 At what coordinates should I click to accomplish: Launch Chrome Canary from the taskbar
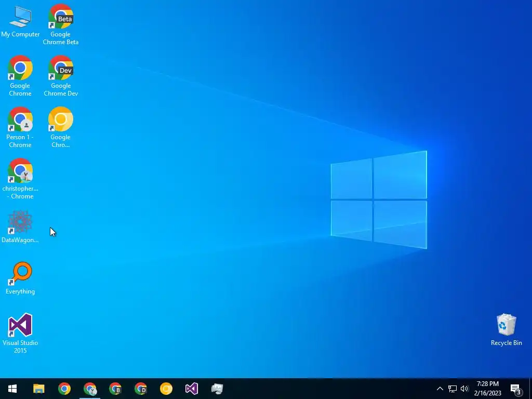(x=166, y=389)
